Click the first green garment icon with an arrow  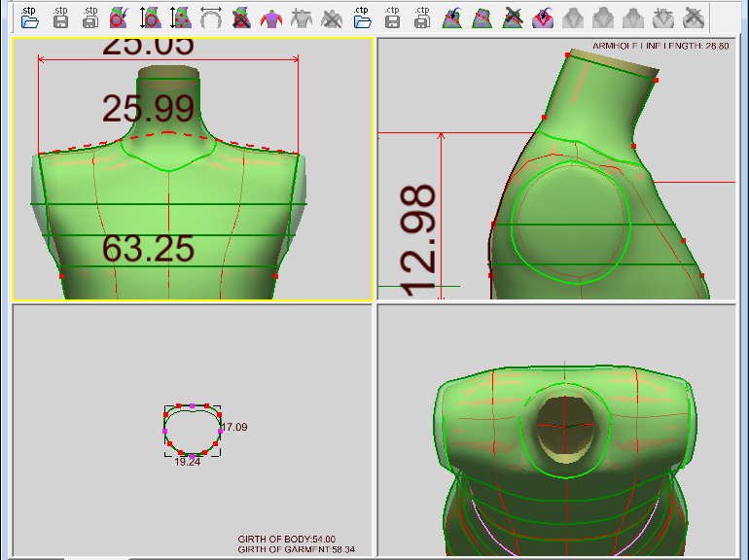(452, 17)
